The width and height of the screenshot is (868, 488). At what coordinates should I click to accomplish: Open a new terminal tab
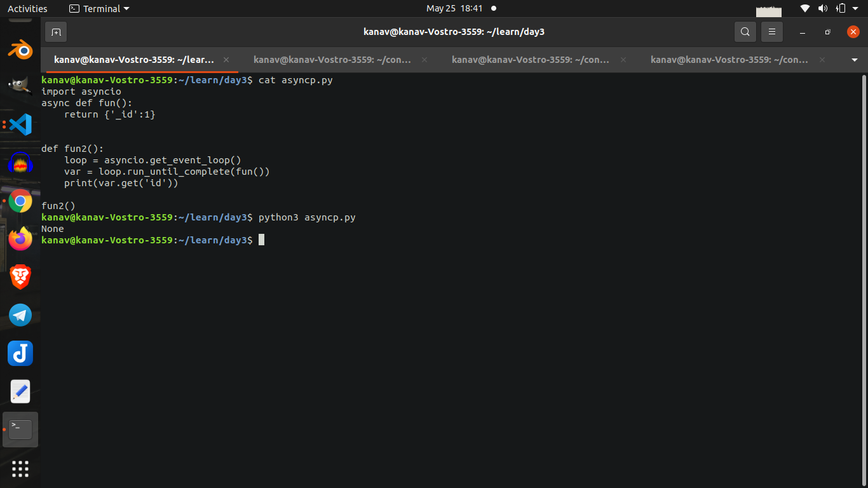(56, 32)
